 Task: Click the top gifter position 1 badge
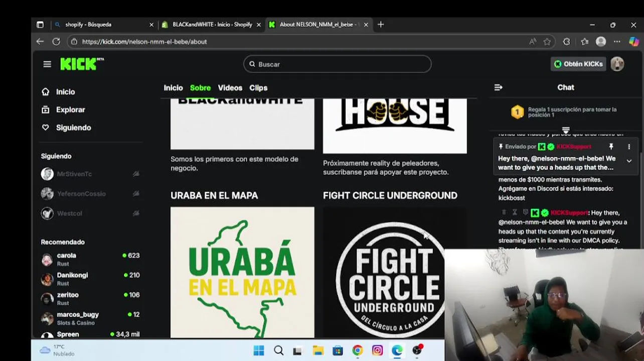(x=517, y=112)
